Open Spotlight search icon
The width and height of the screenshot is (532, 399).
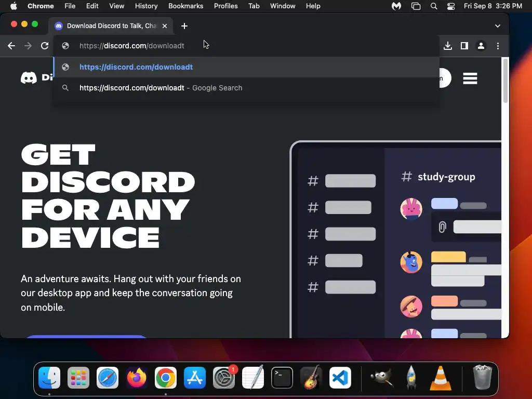click(x=434, y=6)
